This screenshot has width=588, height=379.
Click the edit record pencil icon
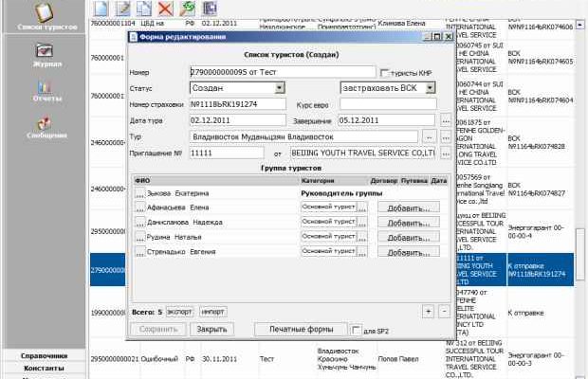(122, 8)
